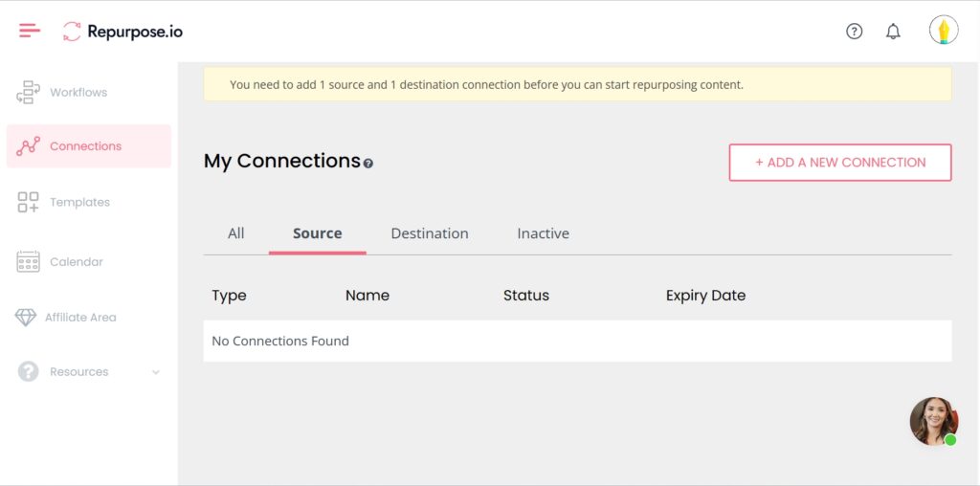Screen dimensions: 980x486
Task: Open Templates section
Action: click(x=80, y=203)
